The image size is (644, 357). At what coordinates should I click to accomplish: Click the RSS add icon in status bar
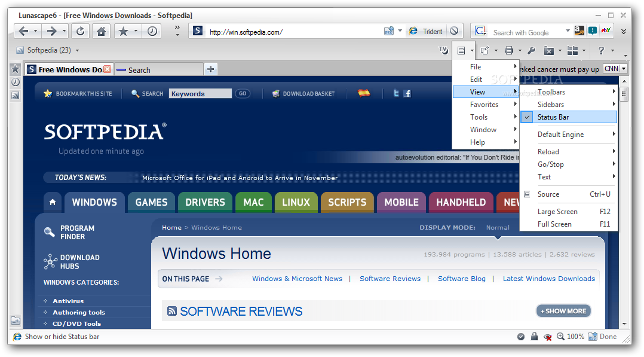pyautogui.click(x=592, y=337)
